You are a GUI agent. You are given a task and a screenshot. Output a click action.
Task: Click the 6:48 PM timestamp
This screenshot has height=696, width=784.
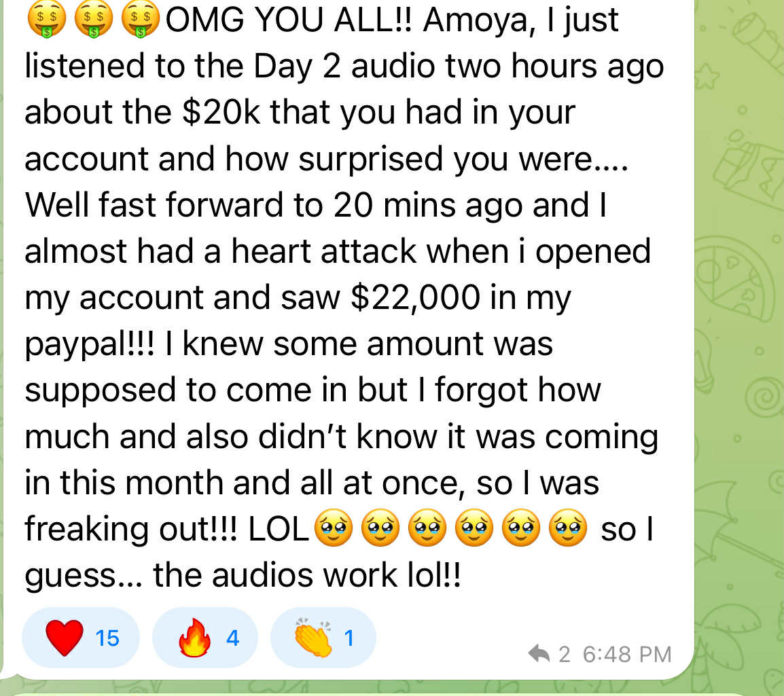(627, 654)
